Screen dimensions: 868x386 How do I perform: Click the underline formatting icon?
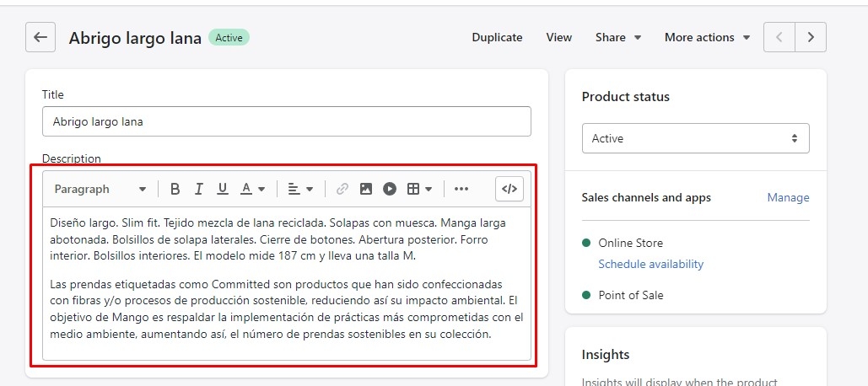[x=223, y=189]
